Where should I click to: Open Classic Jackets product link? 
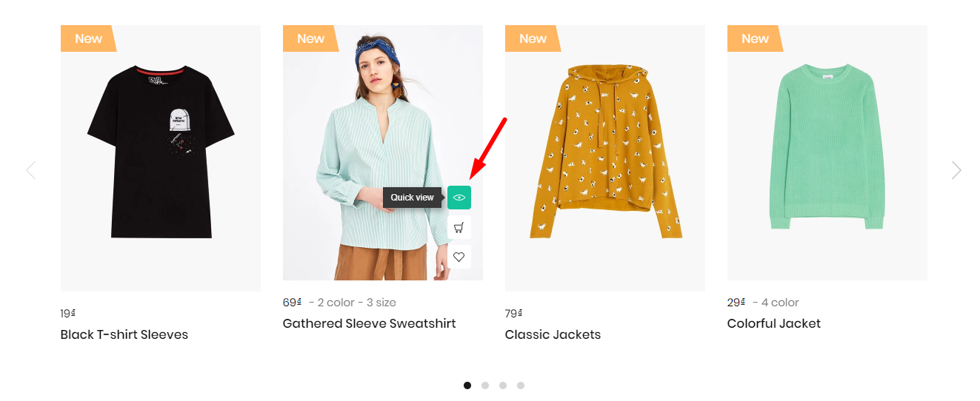coord(553,334)
